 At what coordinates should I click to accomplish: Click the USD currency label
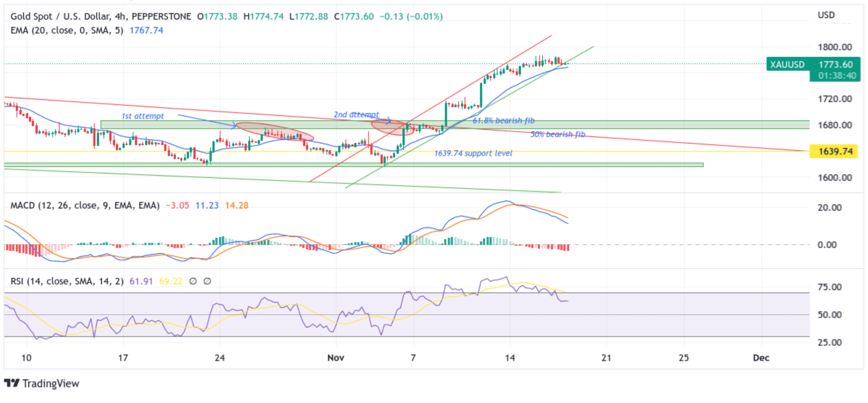coord(826,15)
